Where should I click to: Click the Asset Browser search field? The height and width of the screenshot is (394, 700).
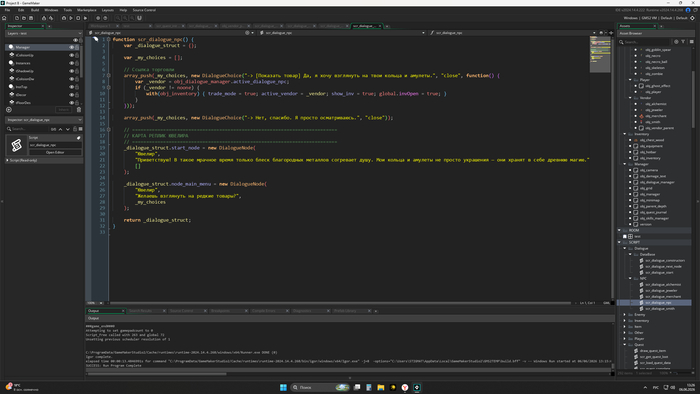coord(645,41)
